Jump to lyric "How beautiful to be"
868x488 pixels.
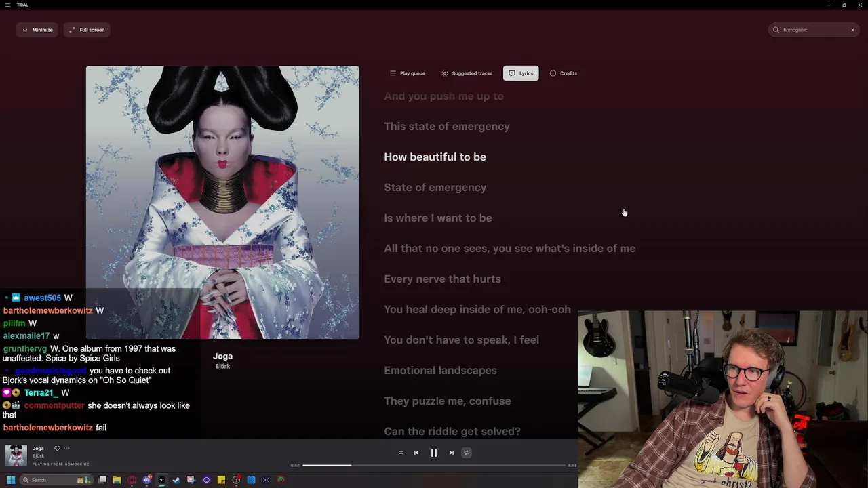[x=435, y=157]
